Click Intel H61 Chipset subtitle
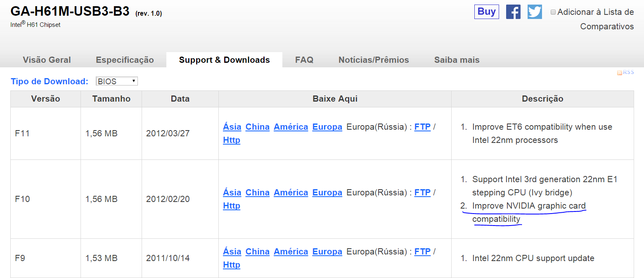The height and width of the screenshot is (278, 644). [36, 24]
